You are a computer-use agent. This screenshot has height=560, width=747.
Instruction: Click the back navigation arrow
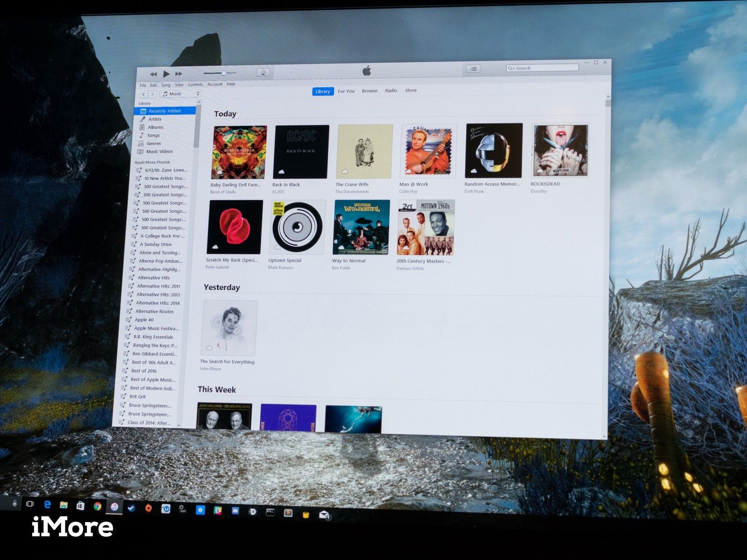click(x=143, y=94)
